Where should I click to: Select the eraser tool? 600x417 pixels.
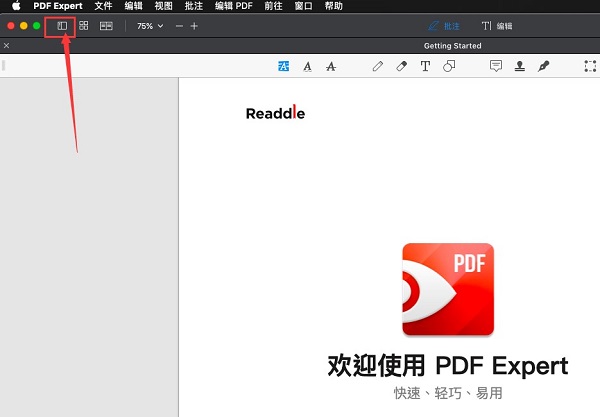tap(401, 66)
